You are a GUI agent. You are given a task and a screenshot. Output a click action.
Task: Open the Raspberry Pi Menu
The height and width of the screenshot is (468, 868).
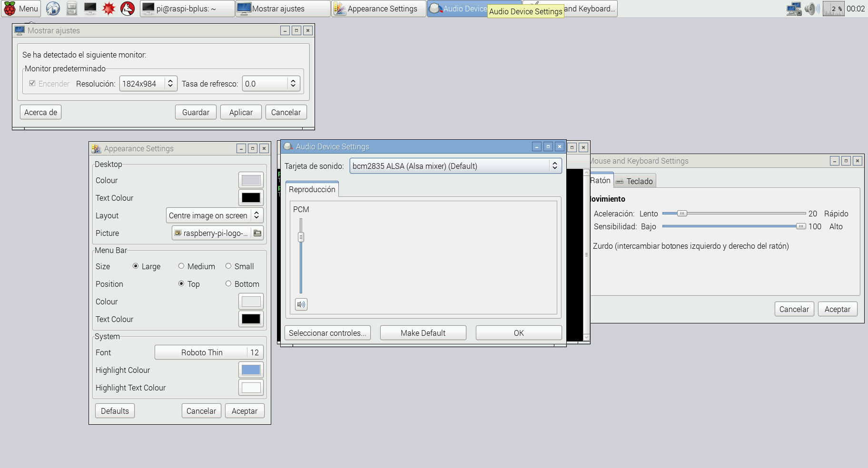pos(21,9)
